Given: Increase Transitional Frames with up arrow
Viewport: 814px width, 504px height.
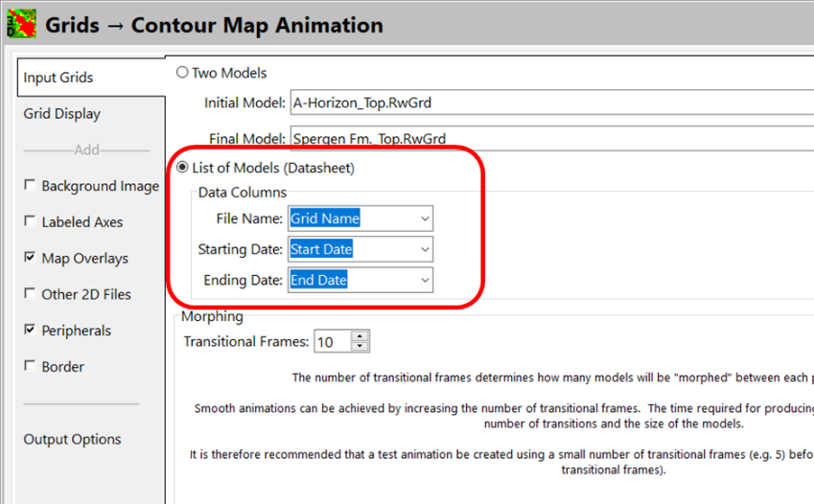Looking at the screenshot, I should 360,336.
